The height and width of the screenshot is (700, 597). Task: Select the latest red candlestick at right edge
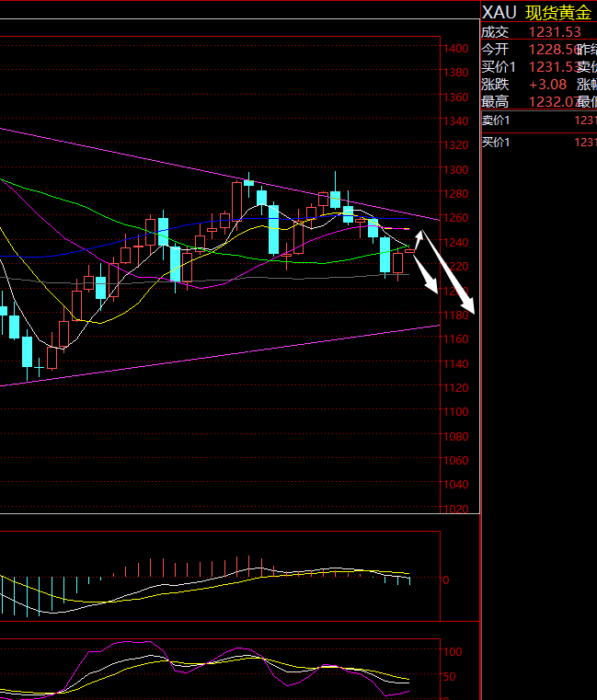(x=409, y=250)
